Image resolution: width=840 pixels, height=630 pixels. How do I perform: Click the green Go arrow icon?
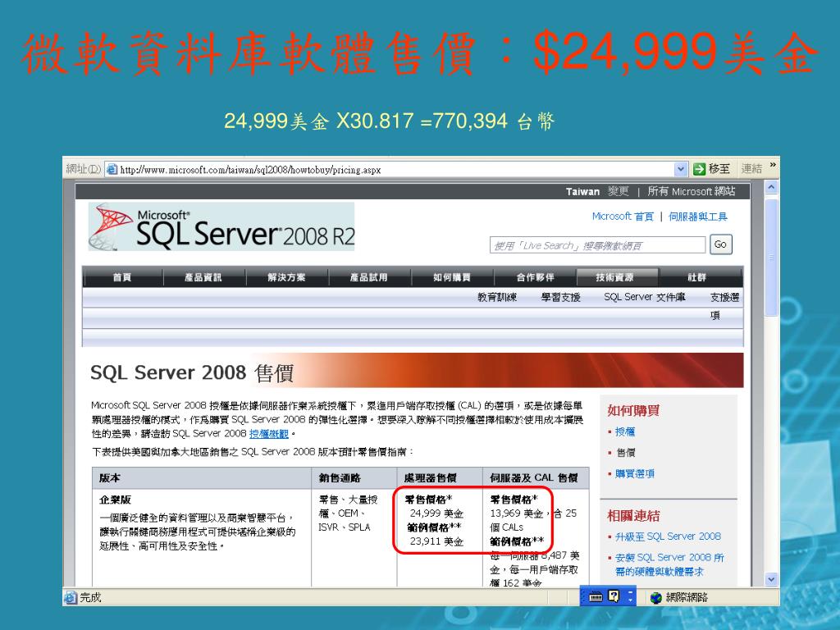click(699, 169)
